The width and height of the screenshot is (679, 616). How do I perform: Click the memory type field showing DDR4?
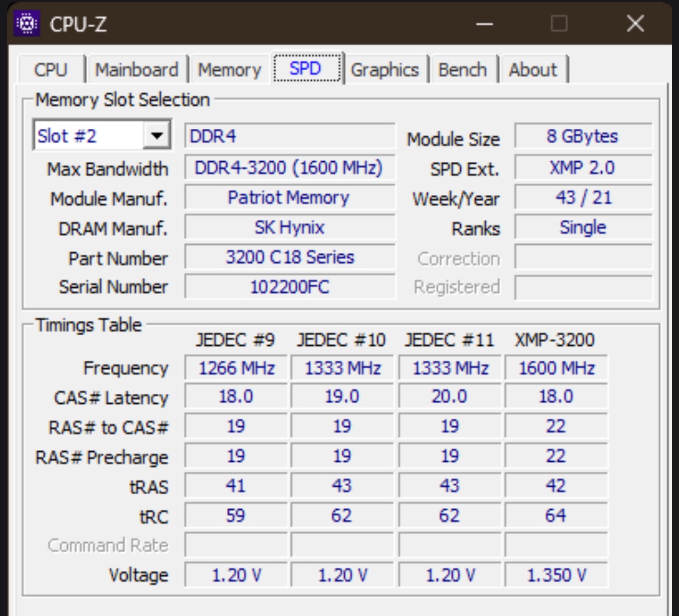290,136
